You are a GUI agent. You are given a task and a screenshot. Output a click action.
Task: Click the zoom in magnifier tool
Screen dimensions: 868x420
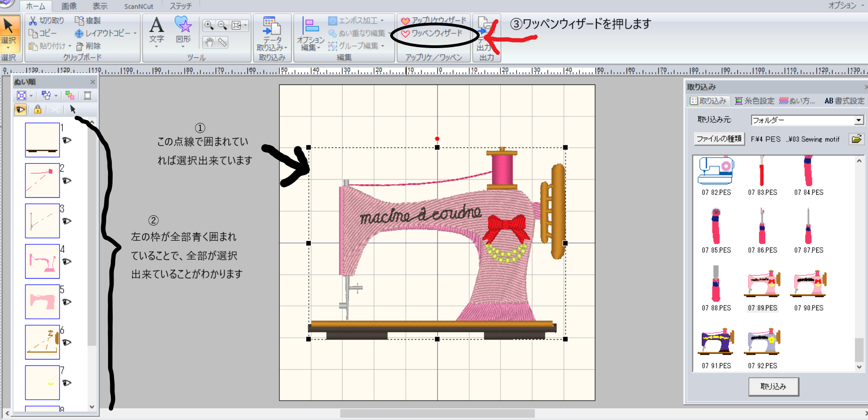pyautogui.click(x=209, y=25)
